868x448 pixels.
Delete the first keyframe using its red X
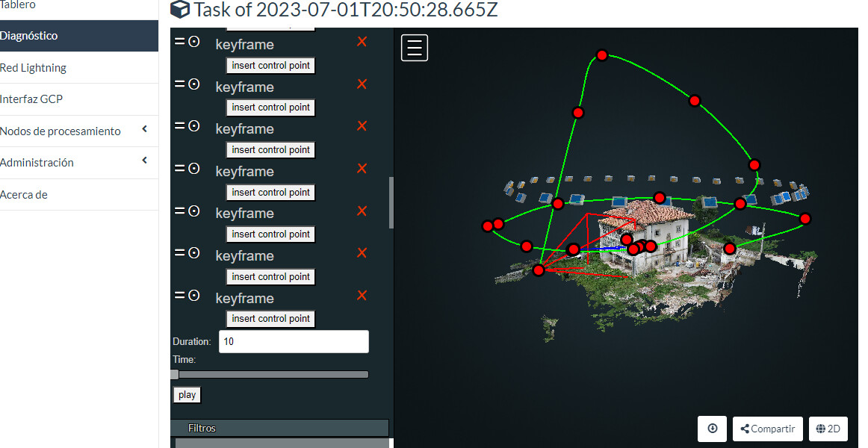[362, 42]
